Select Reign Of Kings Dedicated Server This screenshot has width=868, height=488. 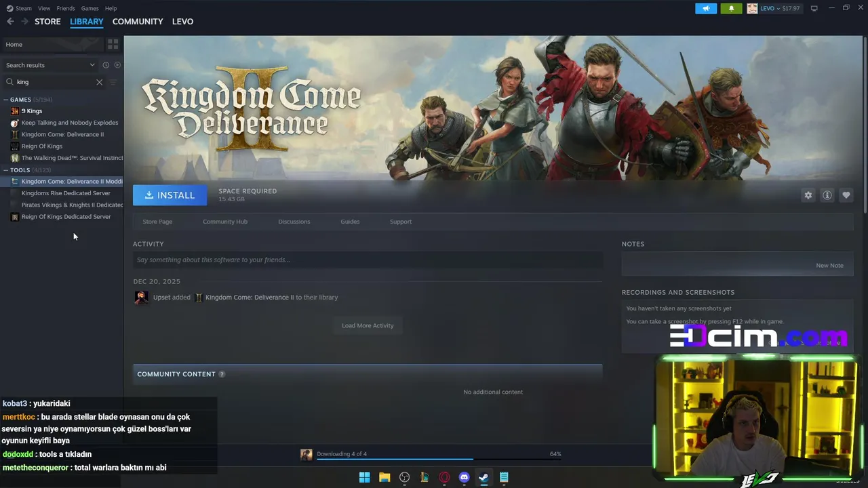(x=66, y=217)
